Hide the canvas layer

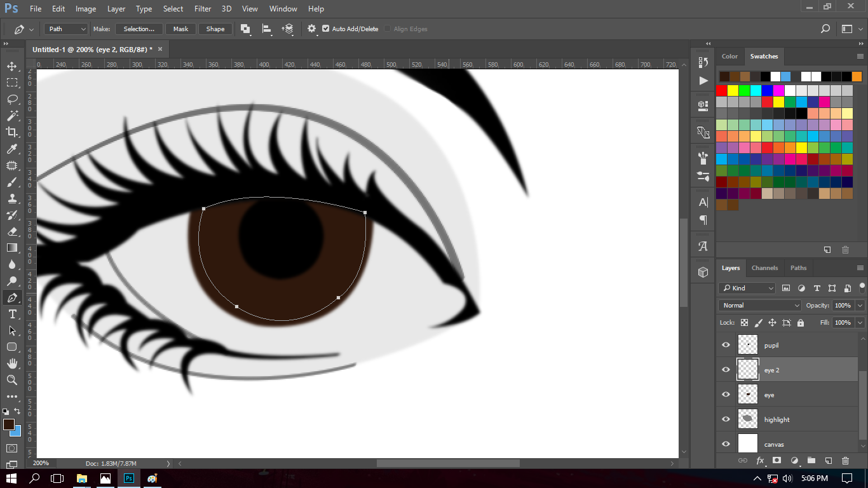pyautogui.click(x=726, y=444)
